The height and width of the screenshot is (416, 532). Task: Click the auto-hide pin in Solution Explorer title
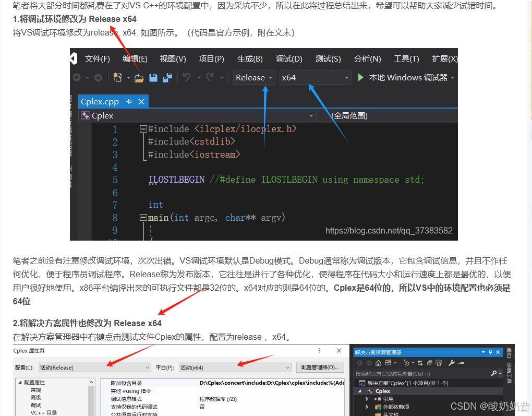coord(490,352)
